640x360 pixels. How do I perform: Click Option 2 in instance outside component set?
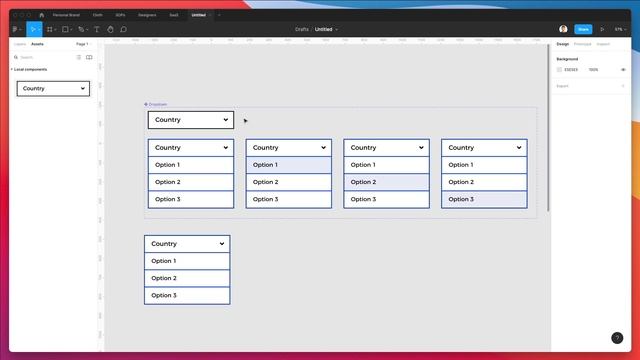[187, 278]
